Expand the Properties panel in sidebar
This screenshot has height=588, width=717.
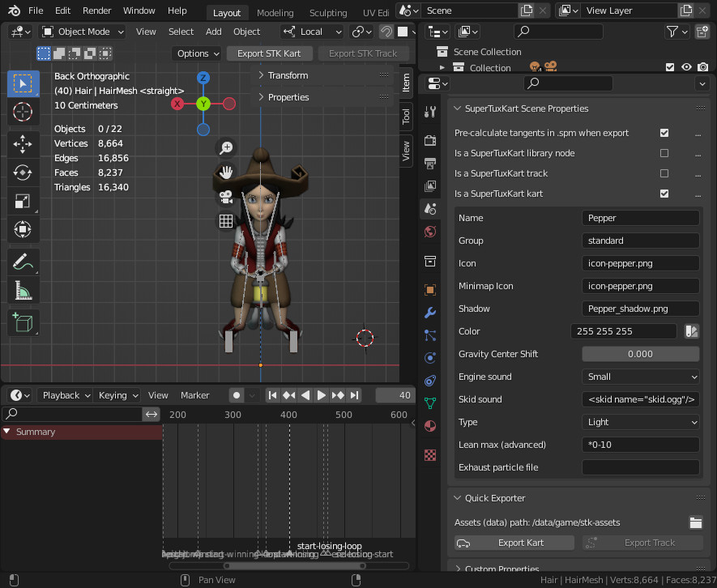coord(288,97)
